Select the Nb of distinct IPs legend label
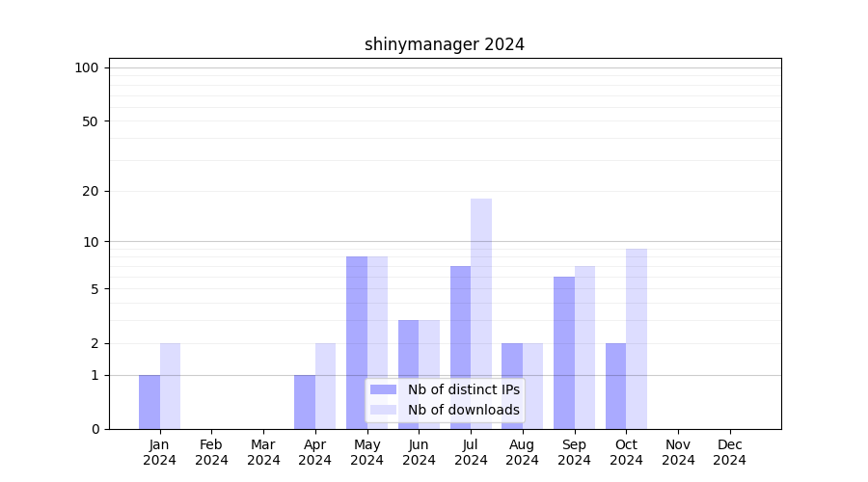 (463, 389)
